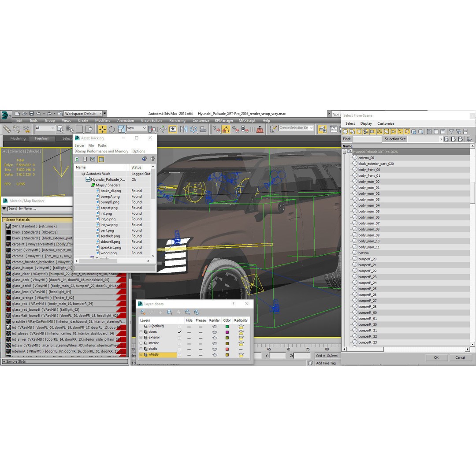Image resolution: width=476 pixels, height=476 pixels.
Task: Click the Add Time Tag button
Action: [x=326, y=363]
